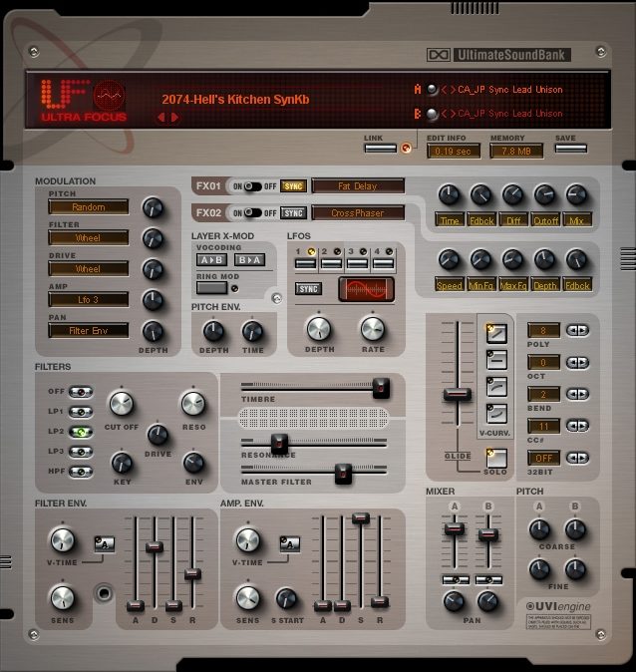Open FX01 effect selector showing Fat Delay
636x672 pixels.
pyautogui.click(x=358, y=186)
